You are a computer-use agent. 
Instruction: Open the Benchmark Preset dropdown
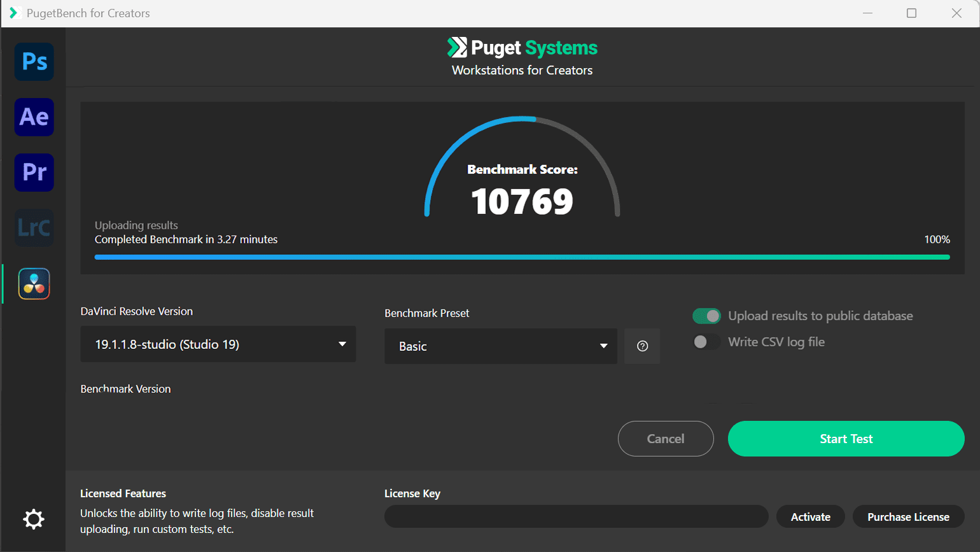coord(501,346)
